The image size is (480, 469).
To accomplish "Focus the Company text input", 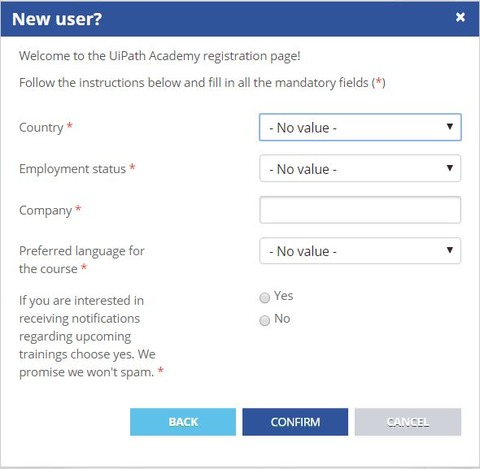I will click(360, 210).
